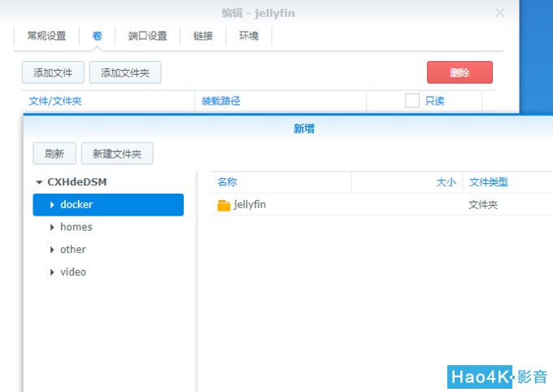Close the 编辑 - jellyfin dialog
Viewport: 553px width, 392px height.
[x=500, y=13]
